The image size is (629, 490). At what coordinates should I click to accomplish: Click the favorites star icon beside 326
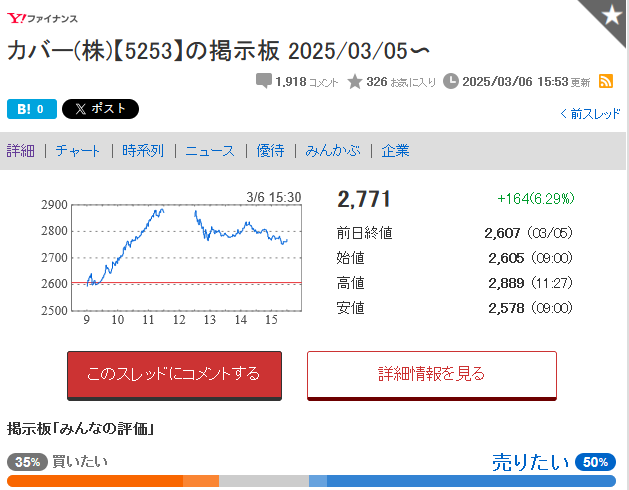[x=355, y=81]
